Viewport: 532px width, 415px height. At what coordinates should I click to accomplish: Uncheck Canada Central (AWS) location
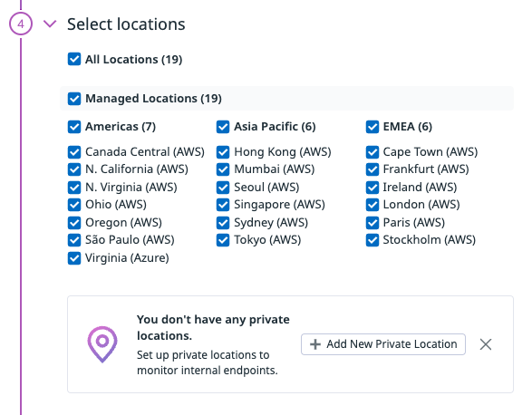pos(74,152)
